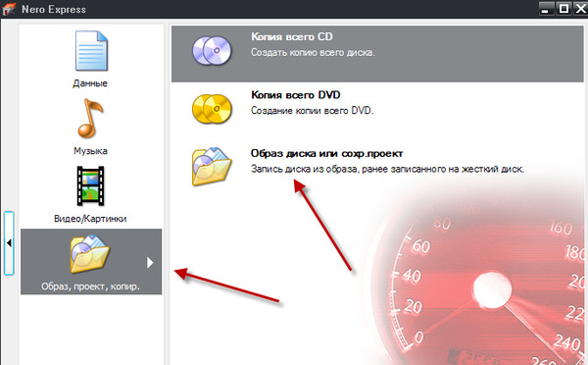Click the Nero Express app icon in title bar
The width and height of the screenshot is (588, 365).
click(x=9, y=9)
